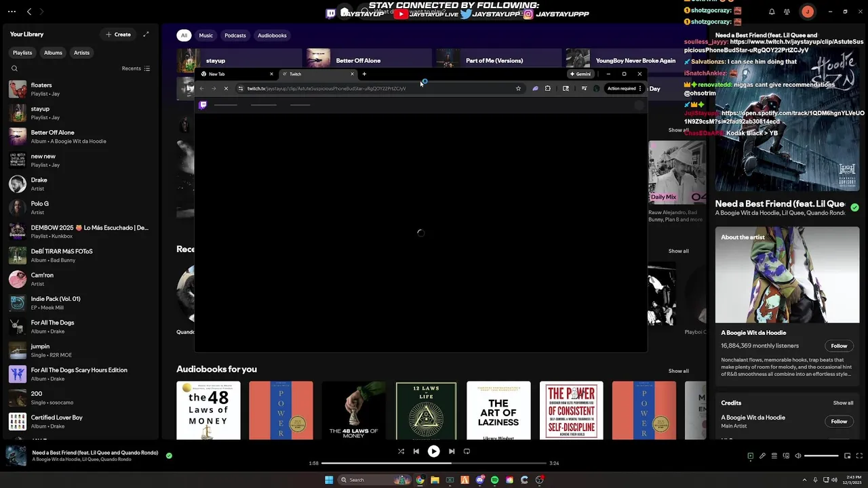
Task: Open connect to a device icon
Action: coord(785,456)
